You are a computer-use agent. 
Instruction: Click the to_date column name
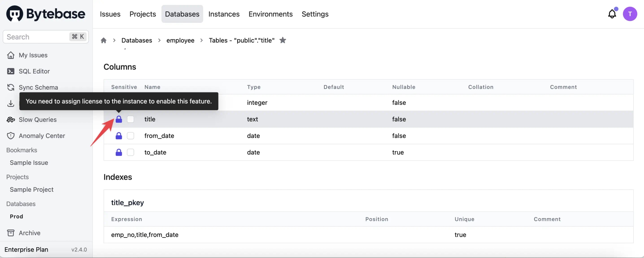coord(155,152)
